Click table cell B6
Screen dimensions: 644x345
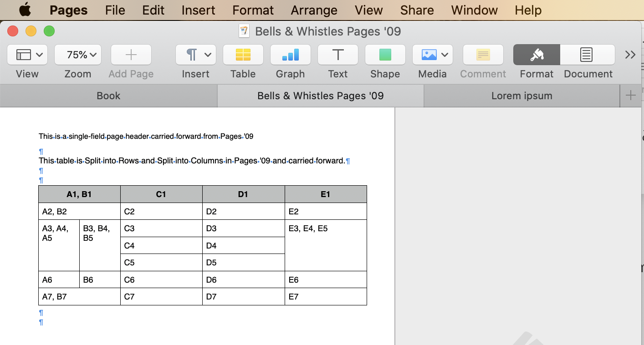pyautogui.click(x=100, y=279)
